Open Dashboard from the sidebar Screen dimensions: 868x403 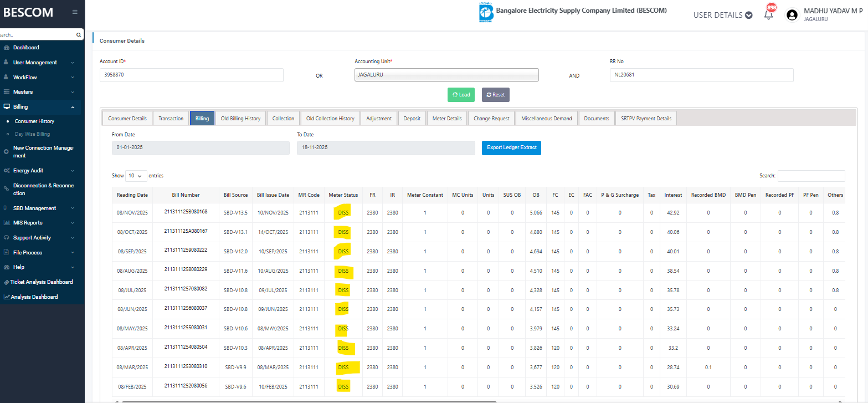26,48
